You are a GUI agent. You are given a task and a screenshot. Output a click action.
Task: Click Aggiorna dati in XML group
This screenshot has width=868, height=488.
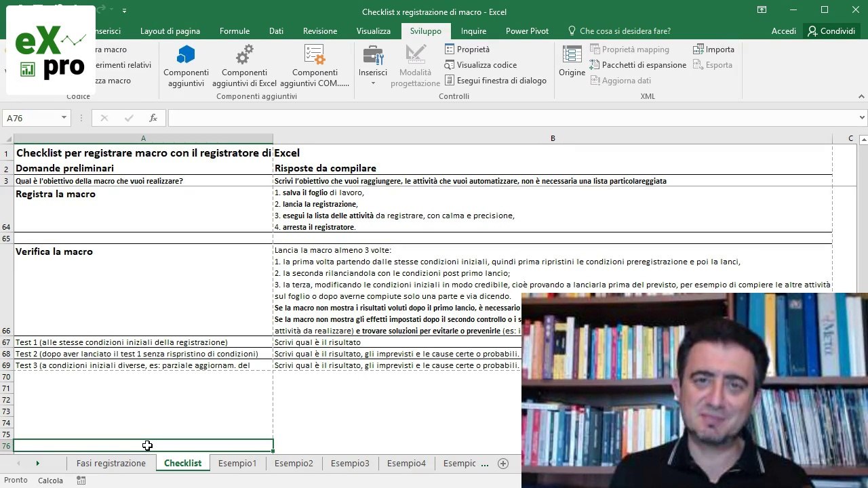coord(620,81)
